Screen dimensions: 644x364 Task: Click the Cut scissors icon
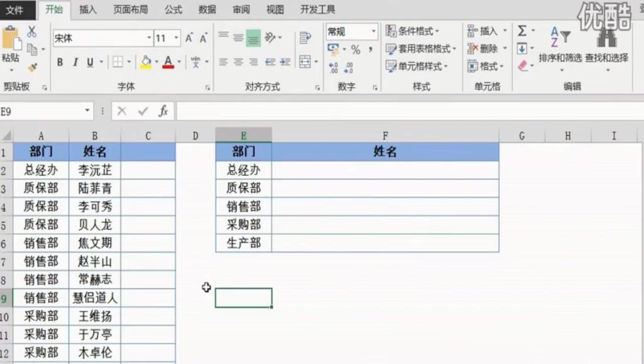point(31,31)
